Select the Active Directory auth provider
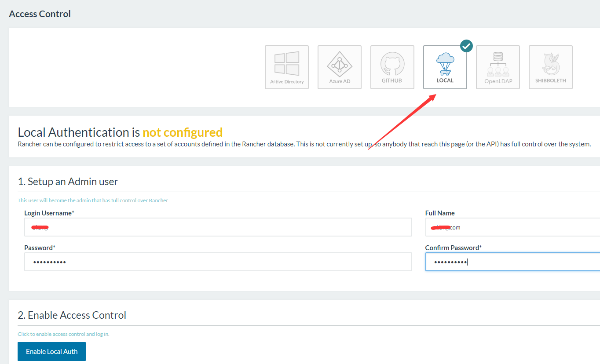Viewport: 600px width, 364px height. coord(287,67)
